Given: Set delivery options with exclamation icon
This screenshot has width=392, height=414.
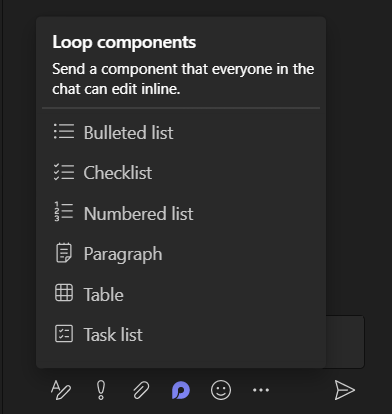Looking at the screenshot, I should click(x=101, y=390).
